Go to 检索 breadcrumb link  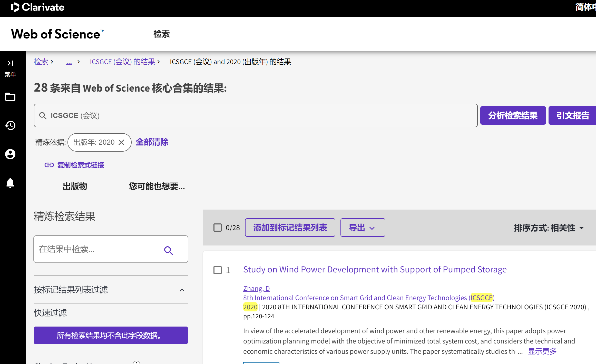(41, 62)
